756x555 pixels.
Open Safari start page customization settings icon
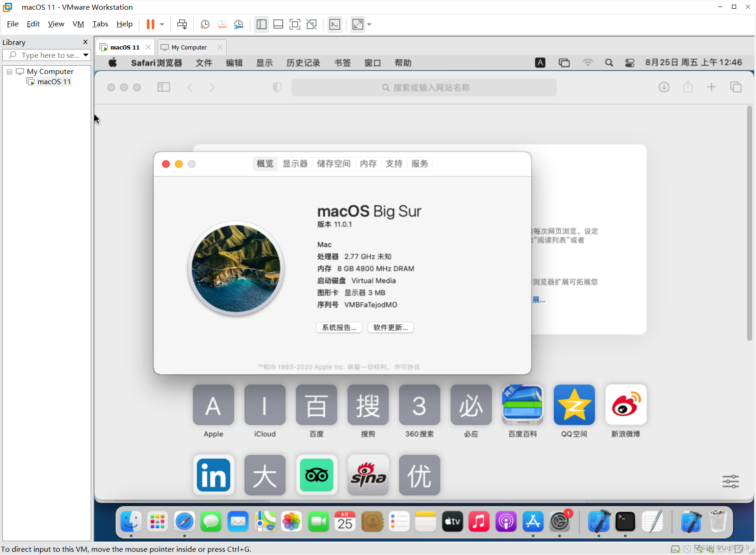[731, 481]
